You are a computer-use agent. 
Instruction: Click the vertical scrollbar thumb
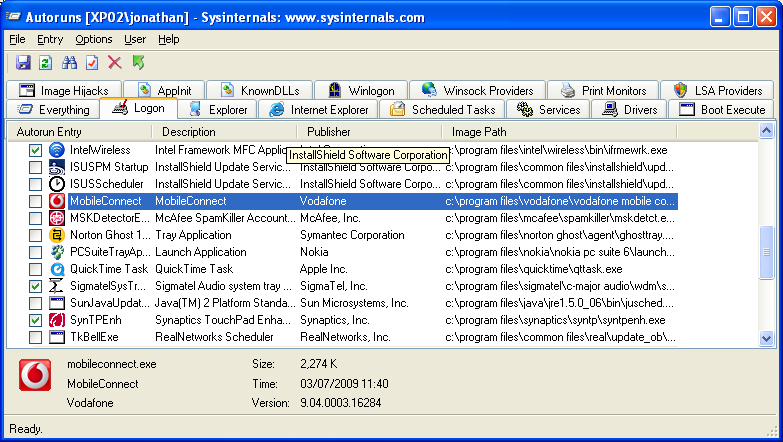tap(766, 252)
